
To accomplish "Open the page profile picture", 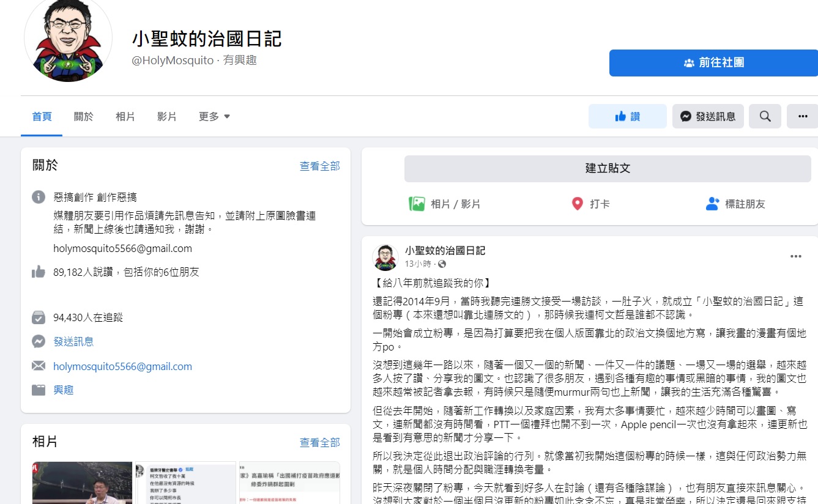I will (x=68, y=39).
